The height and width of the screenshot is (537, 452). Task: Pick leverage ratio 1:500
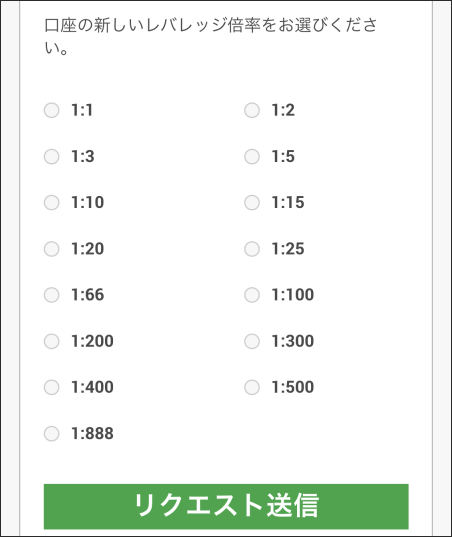click(x=252, y=387)
